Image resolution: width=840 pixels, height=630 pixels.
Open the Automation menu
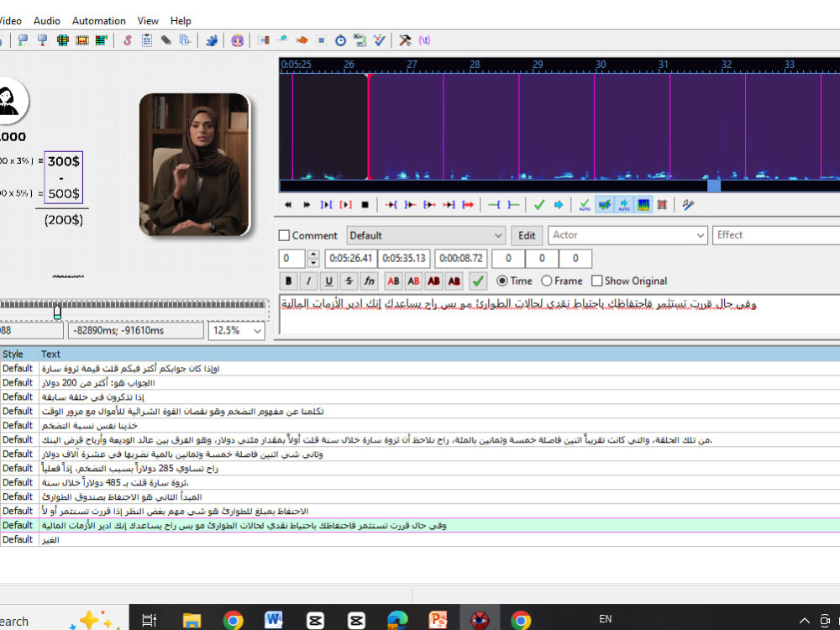click(98, 21)
